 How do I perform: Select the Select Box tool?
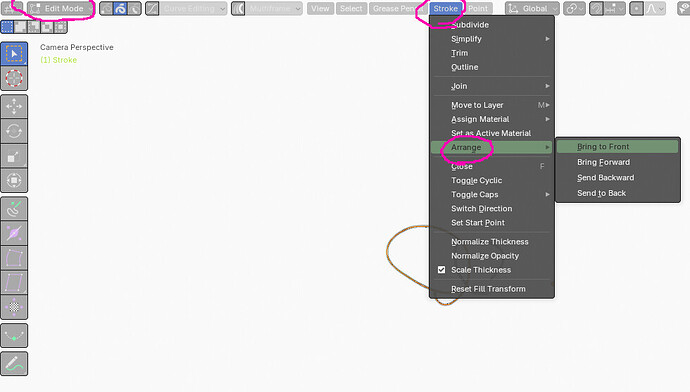click(14, 53)
